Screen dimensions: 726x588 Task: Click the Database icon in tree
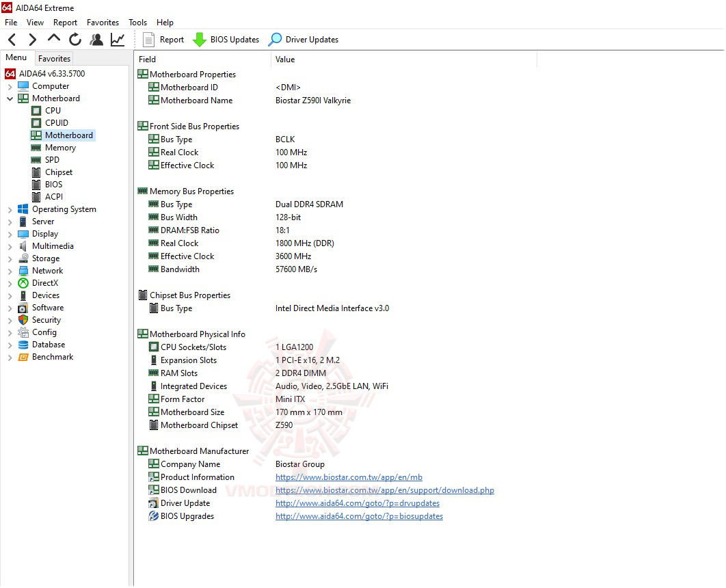click(23, 345)
